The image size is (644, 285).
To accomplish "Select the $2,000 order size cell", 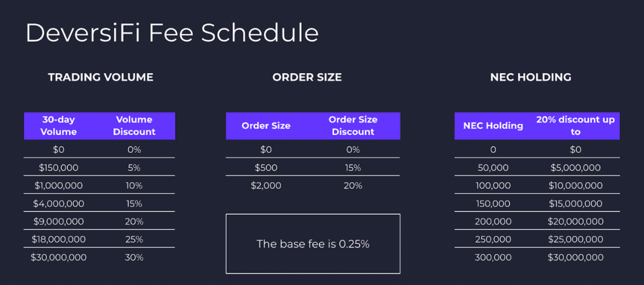I will [x=266, y=186].
